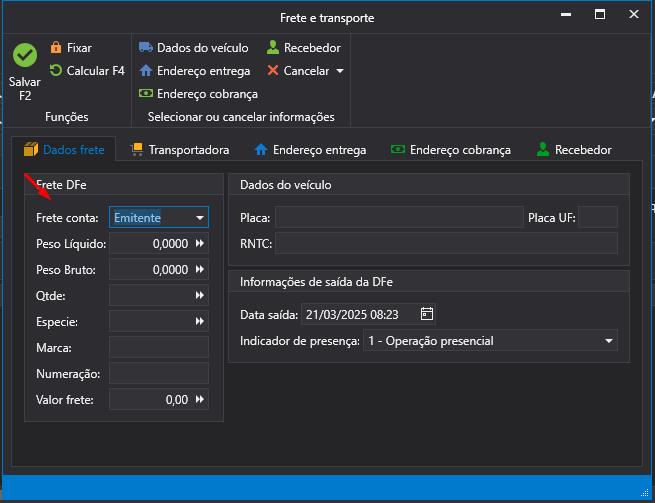Click the box icon on Dados frete tab

tap(31, 149)
